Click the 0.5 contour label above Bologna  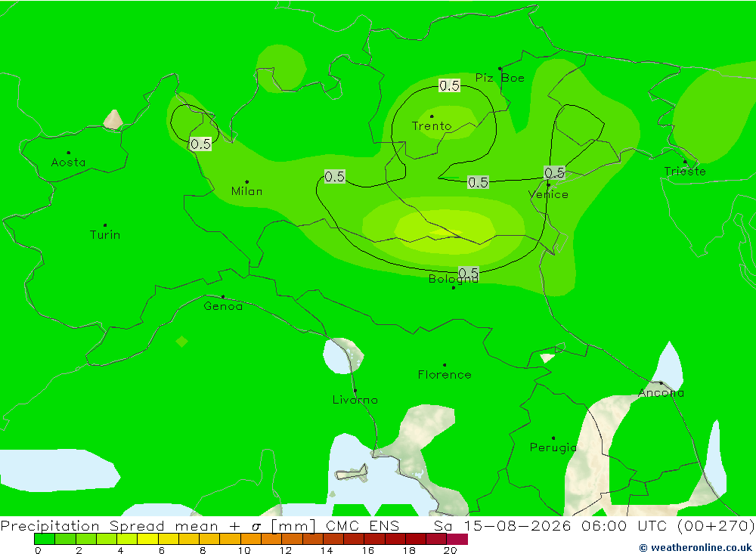point(468,273)
